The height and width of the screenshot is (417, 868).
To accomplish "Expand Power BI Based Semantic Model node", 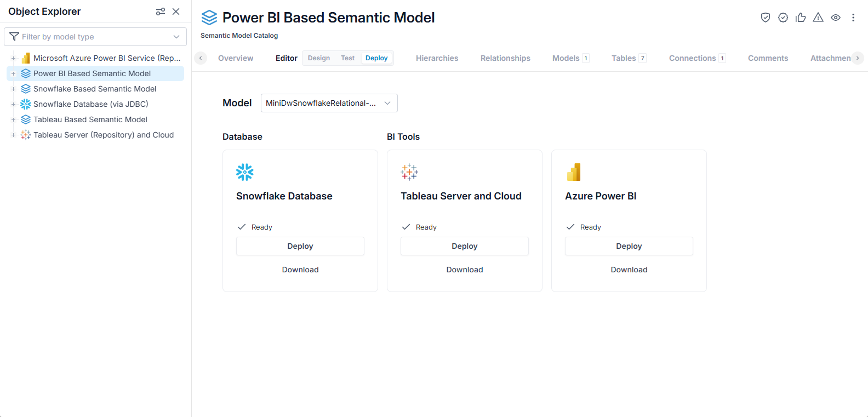I will tap(13, 73).
